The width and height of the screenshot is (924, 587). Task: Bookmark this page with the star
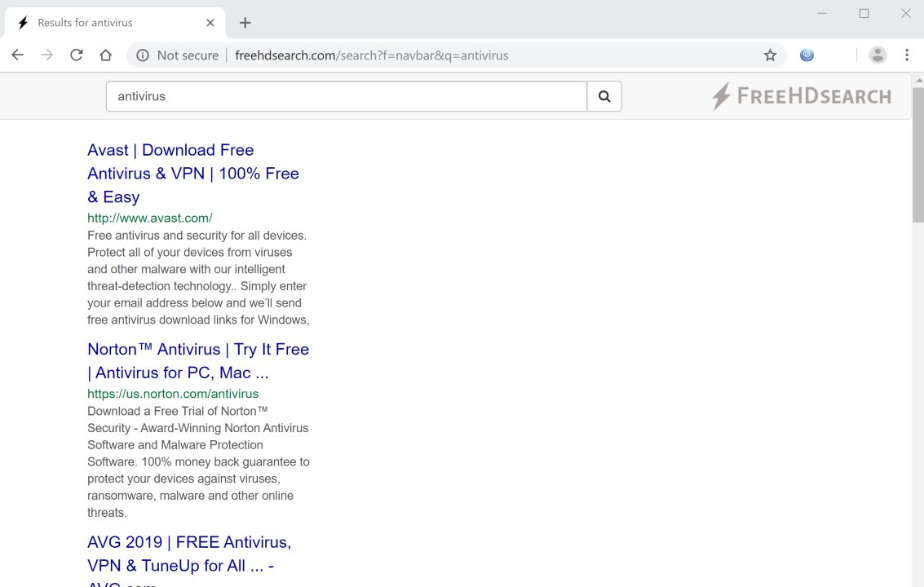770,55
